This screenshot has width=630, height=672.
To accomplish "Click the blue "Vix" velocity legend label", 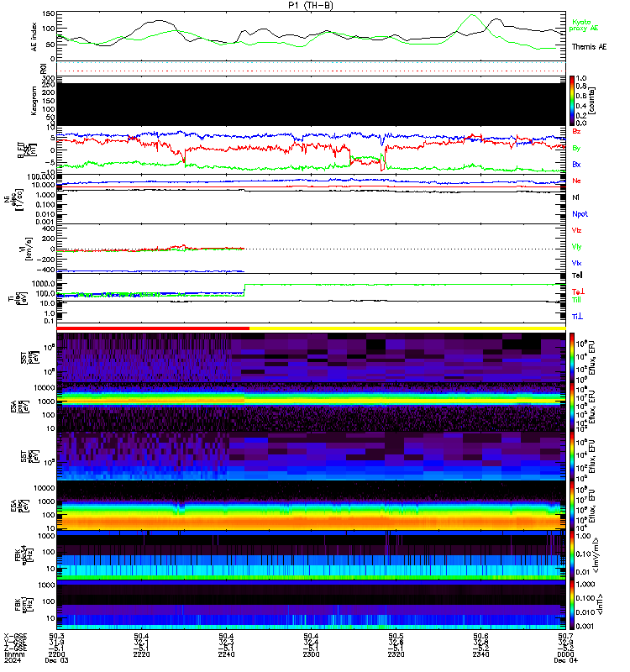I will (x=576, y=263).
